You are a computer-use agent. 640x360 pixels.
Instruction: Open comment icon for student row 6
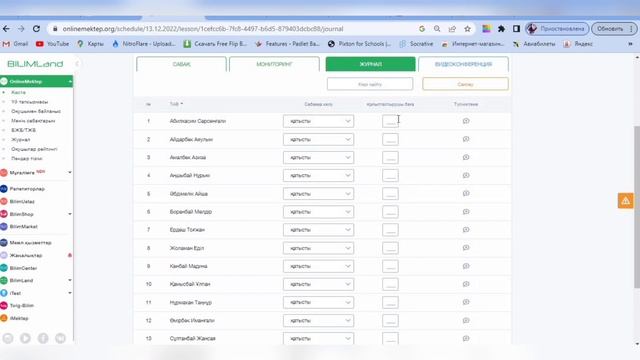point(466,211)
